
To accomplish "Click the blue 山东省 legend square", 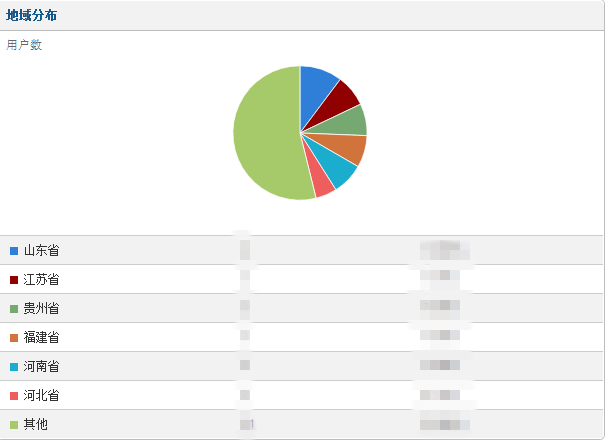I will [x=14, y=250].
